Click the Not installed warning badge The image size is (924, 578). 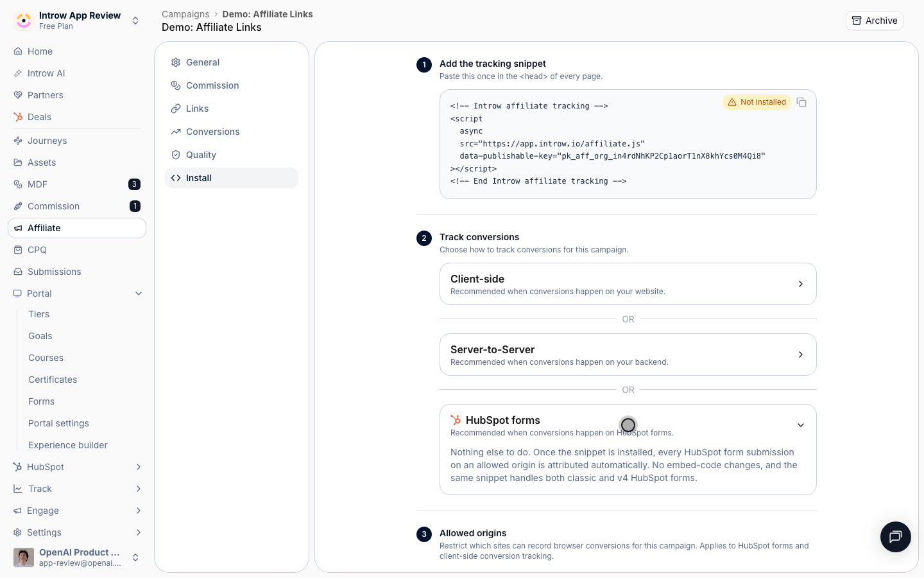coord(757,102)
